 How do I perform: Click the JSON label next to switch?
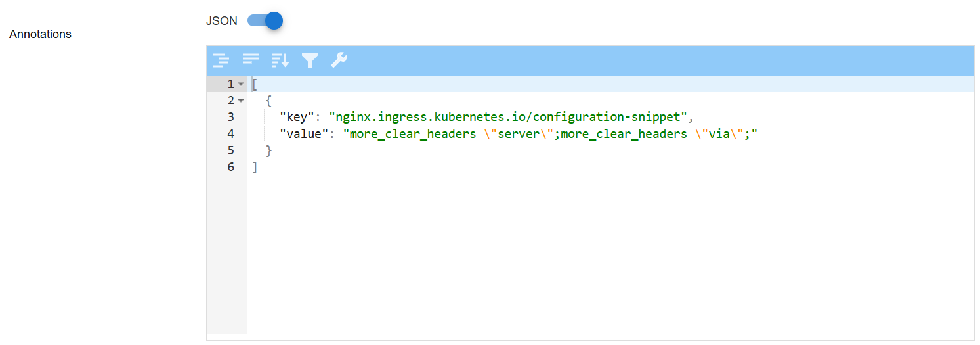(x=222, y=21)
